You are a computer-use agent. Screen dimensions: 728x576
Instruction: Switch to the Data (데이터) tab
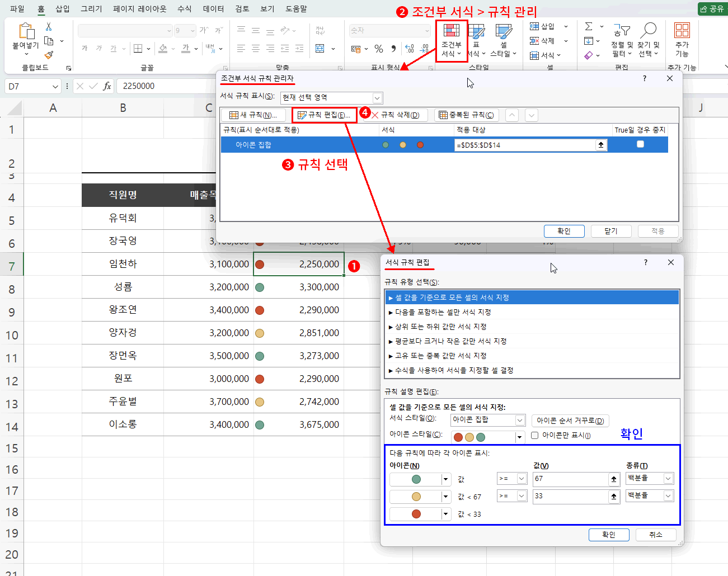tap(213, 9)
